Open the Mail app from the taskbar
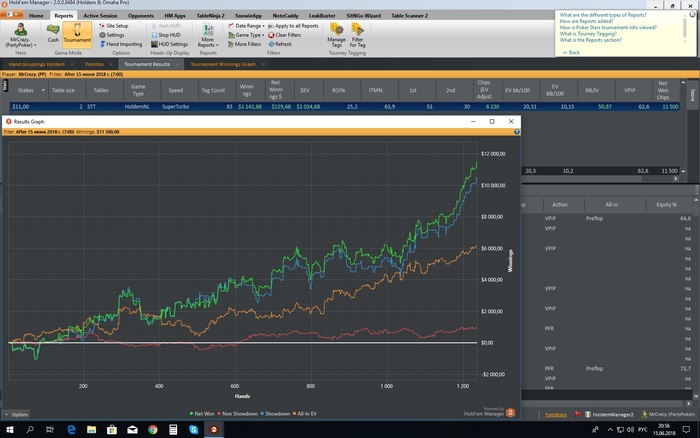The height and width of the screenshot is (438, 700). pos(132,430)
